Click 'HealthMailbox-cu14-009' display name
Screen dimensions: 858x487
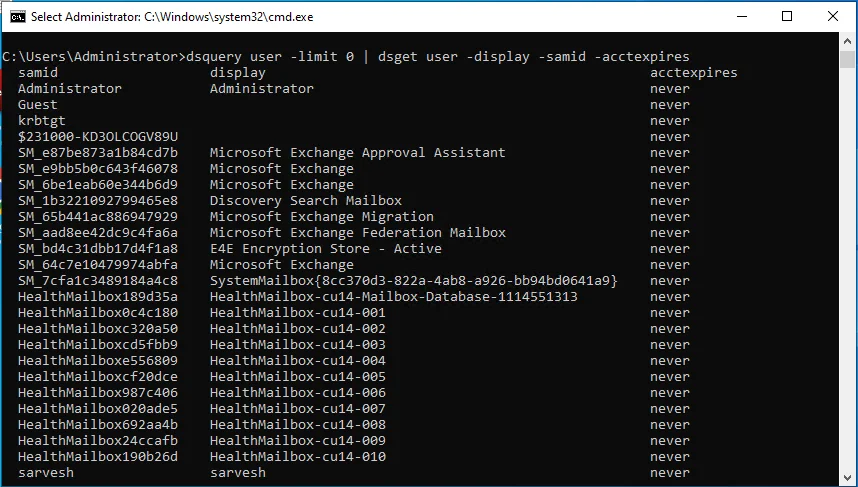(298, 440)
